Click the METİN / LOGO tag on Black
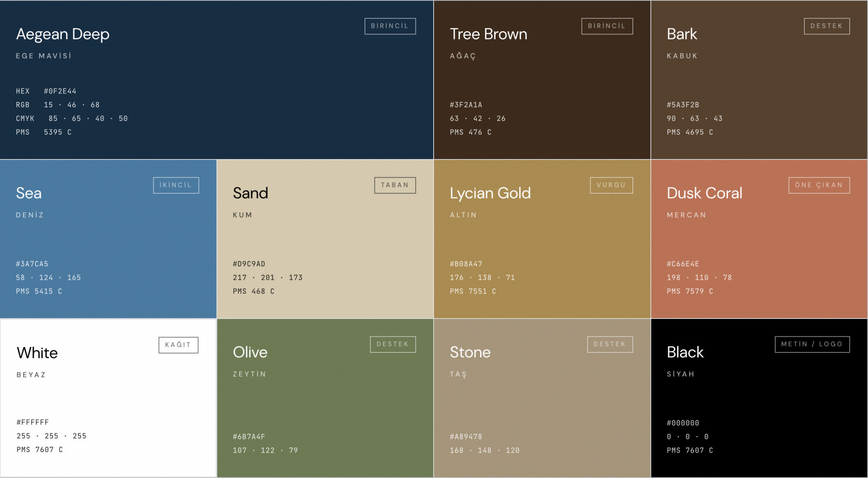868x478 pixels. coord(812,344)
